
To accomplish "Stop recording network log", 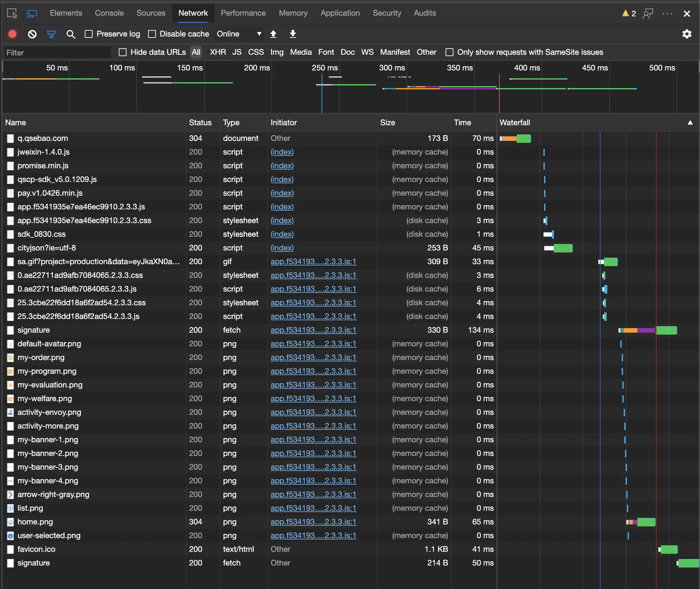I will click(x=12, y=34).
